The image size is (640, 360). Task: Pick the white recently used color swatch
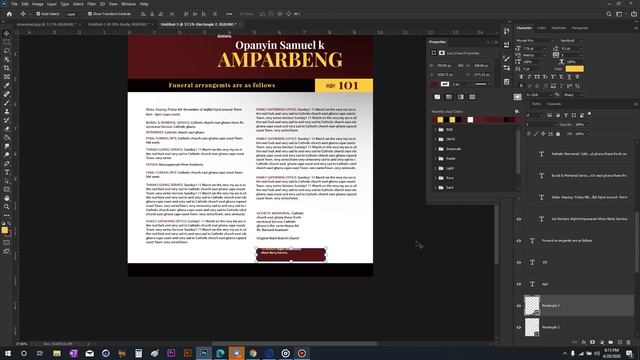[x=470, y=120]
